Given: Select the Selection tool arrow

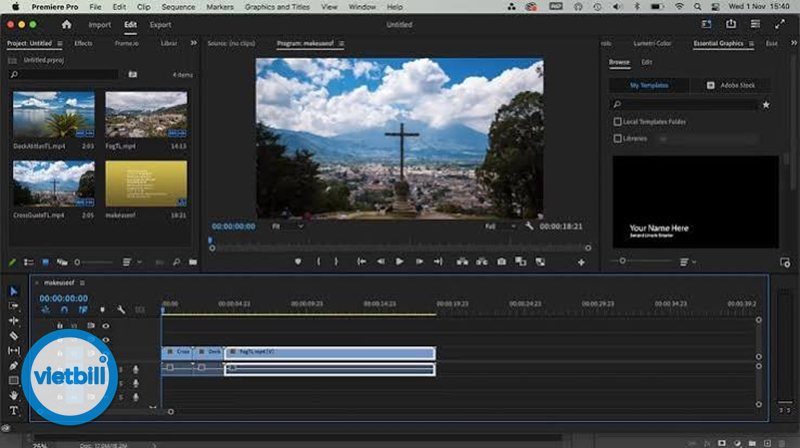Looking at the screenshot, I should pos(14,291).
